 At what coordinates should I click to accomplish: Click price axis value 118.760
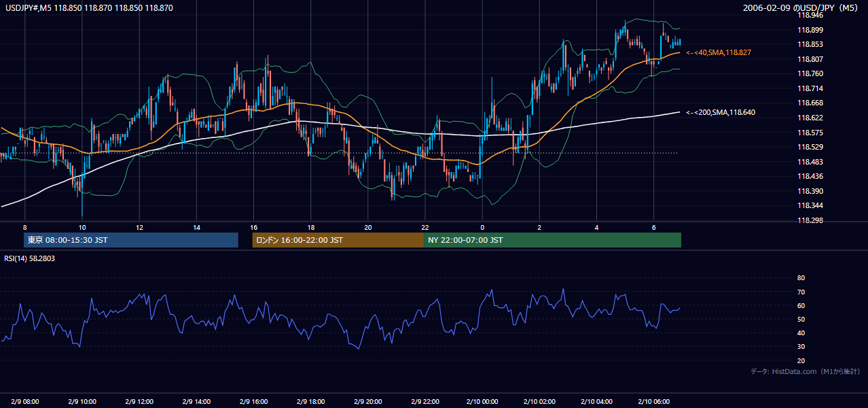(x=810, y=73)
